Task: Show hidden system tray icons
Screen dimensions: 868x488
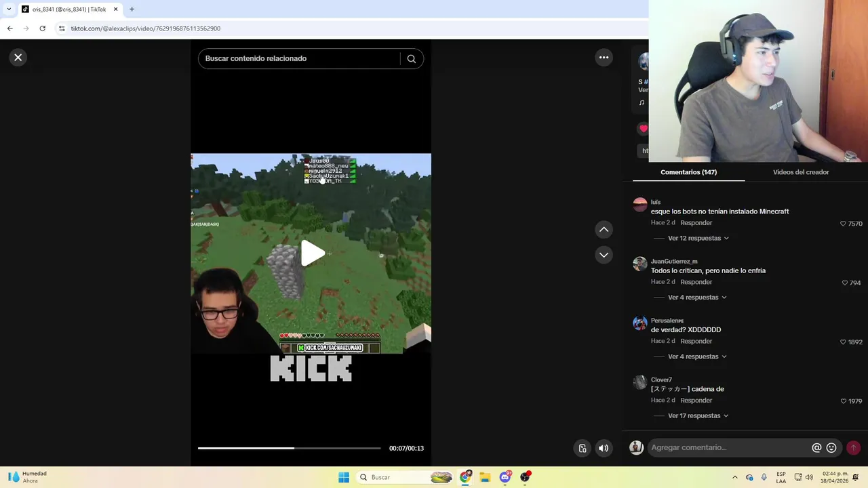Action: (734, 477)
